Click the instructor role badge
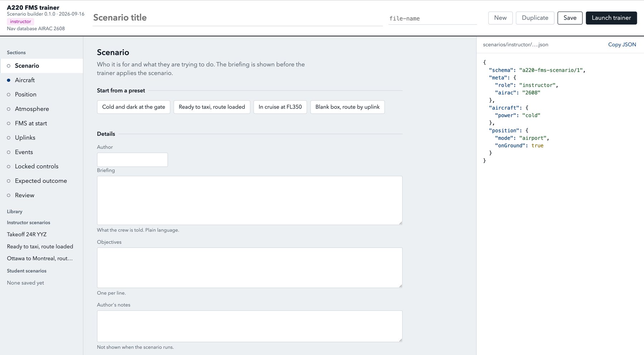 tap(20, 21)
